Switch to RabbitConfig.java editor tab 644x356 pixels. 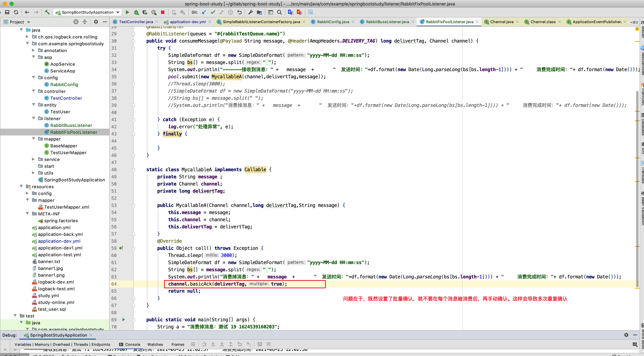pos(333,22)
